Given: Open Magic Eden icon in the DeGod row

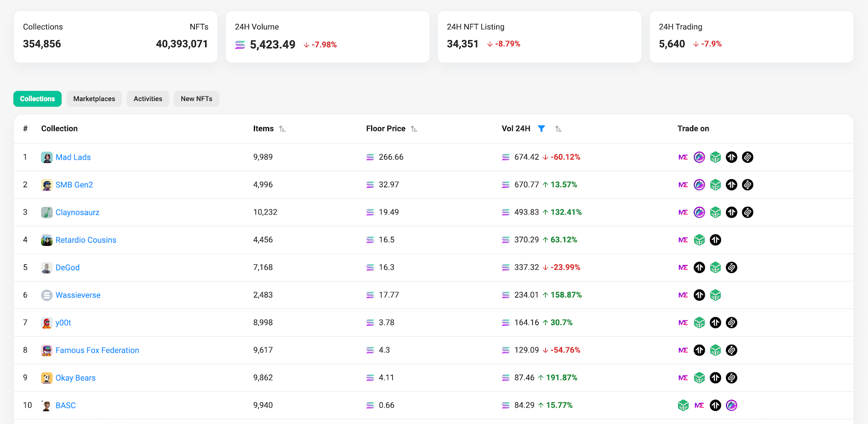Looking at the screenshot, I should point(683,268).
